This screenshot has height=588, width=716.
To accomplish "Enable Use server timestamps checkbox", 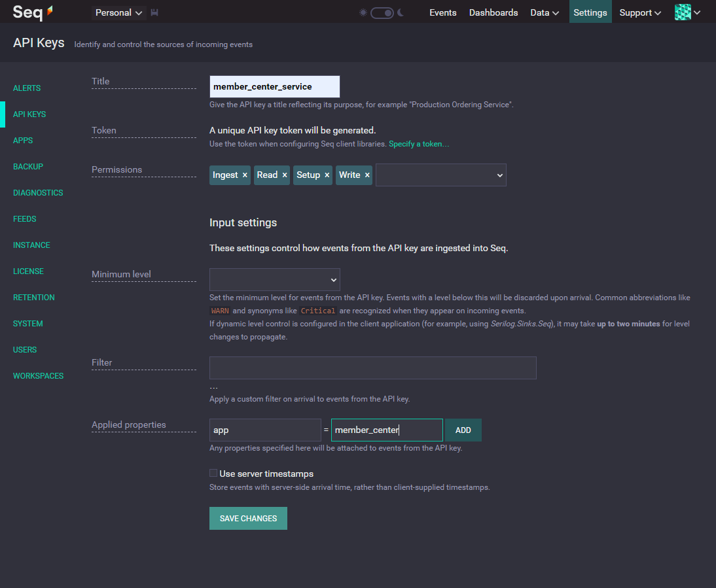I will coord(213,473).
